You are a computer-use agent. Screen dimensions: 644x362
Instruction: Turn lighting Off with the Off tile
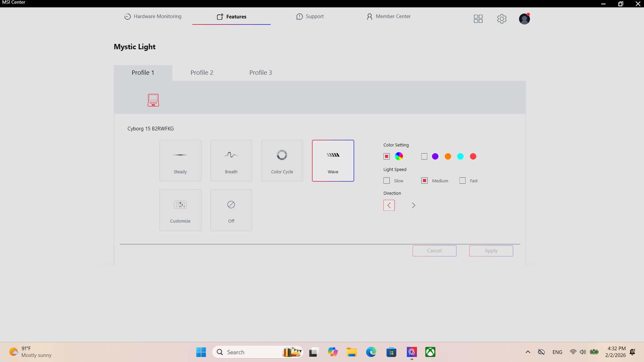click(231, 210)
